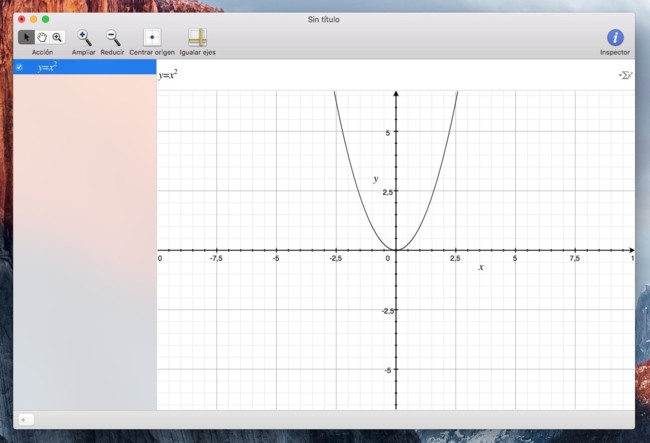The image size is (650, 443).
Task: Click the x-axis tick label 2,5
Action: (x=455, y=258)
